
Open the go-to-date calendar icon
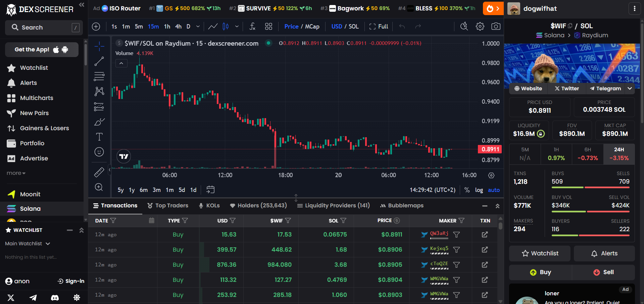coord(210,190)
